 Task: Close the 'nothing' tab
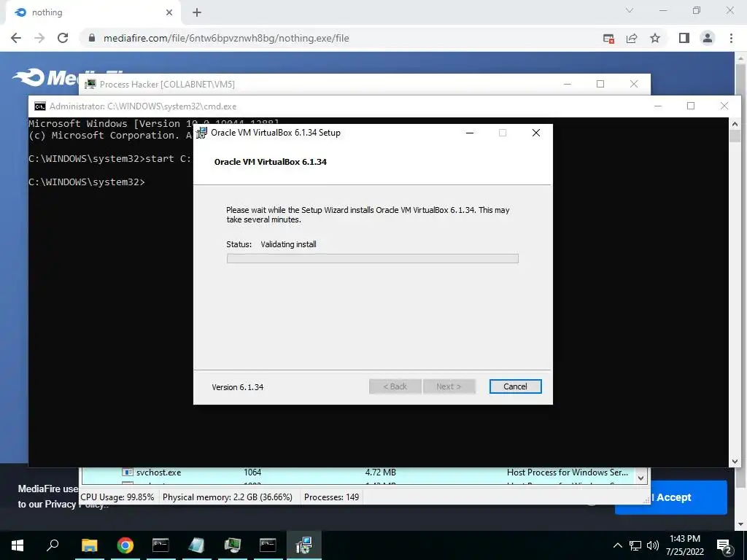pos(169,12)
